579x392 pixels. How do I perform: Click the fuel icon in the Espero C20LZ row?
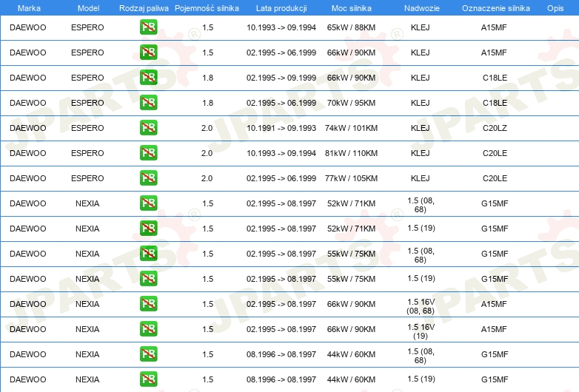[x=148, y=127]
